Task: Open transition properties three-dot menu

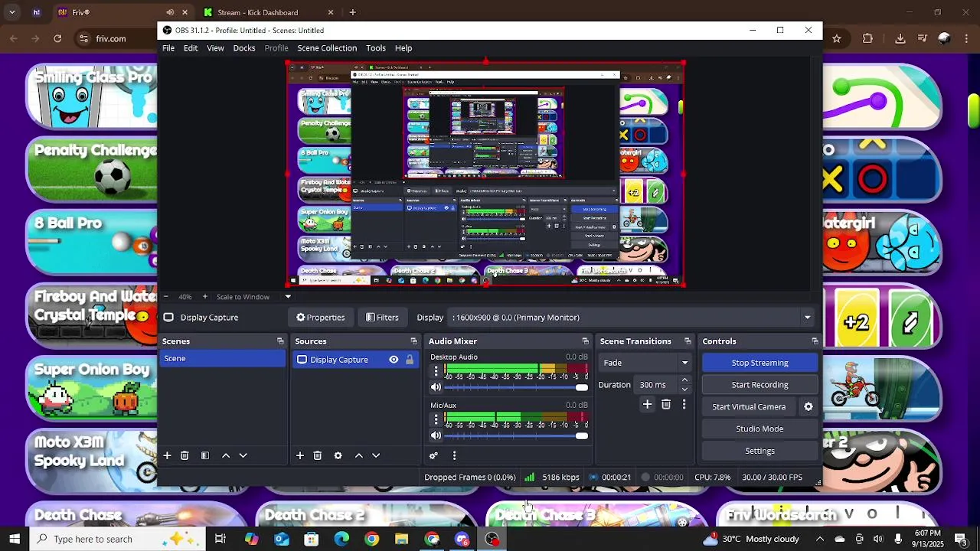Action: [684, 404]
